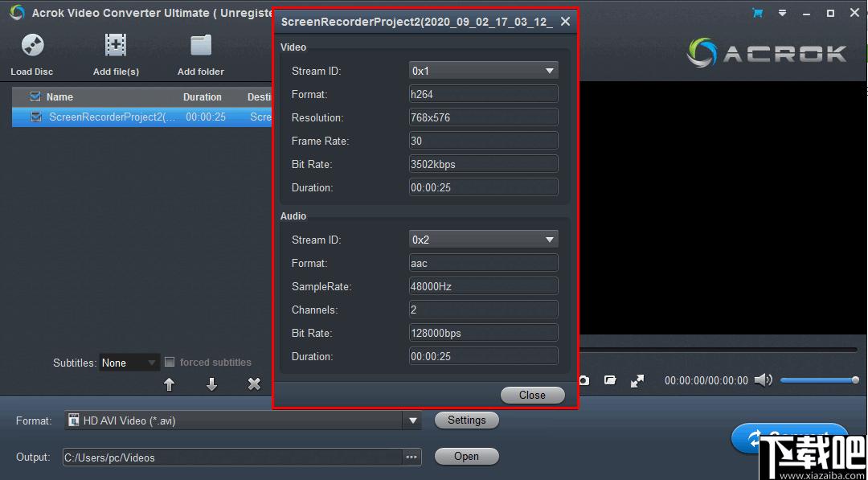Image resolution: width=868 pixels, height=480 pixels.
Task: Open the shopping cart purchase icon
Action: click(x=757, y=13)
